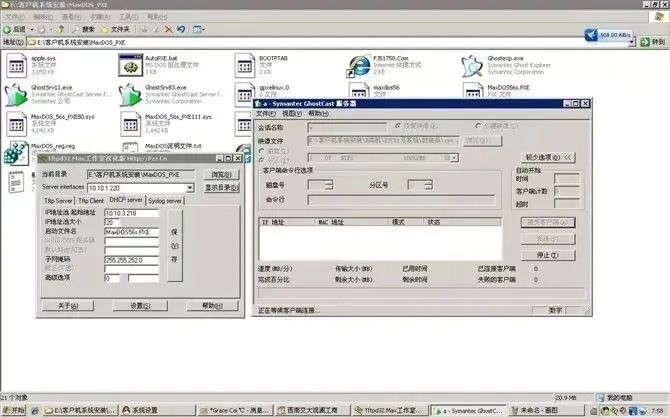Click the Browse button in Tftpd32 window
Screen dimensions: 670x418
(x=221, y=174)
